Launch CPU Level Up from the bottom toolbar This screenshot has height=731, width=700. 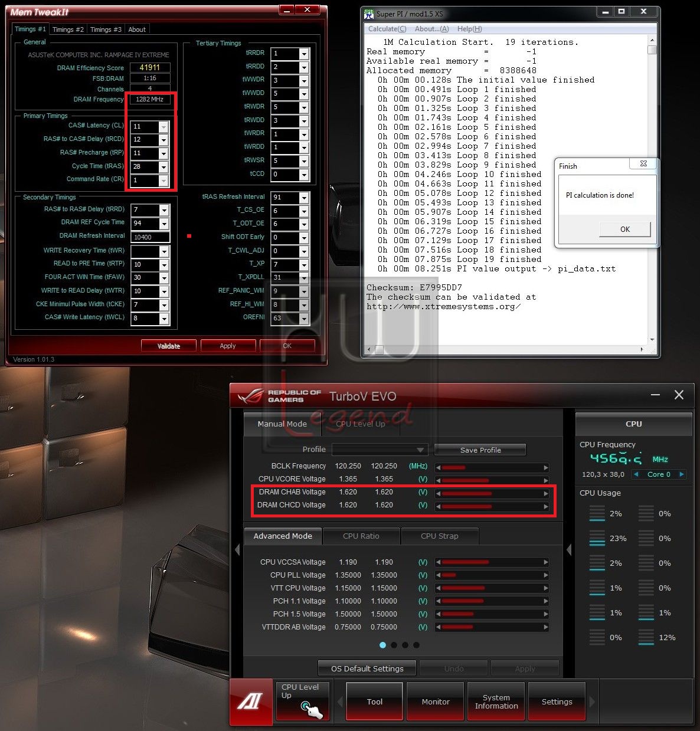(x=303, y=702)
